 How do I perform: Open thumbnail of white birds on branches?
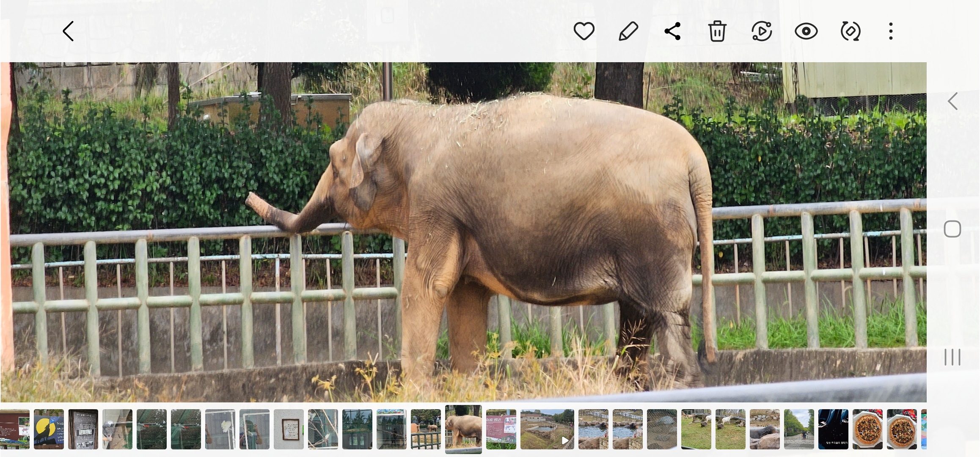click(323, 429)
